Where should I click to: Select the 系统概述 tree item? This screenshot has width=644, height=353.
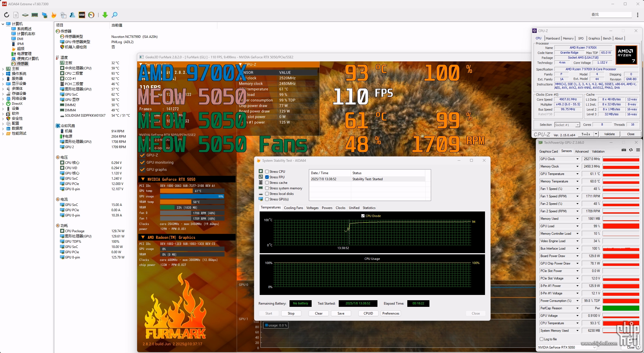point(24,29)
